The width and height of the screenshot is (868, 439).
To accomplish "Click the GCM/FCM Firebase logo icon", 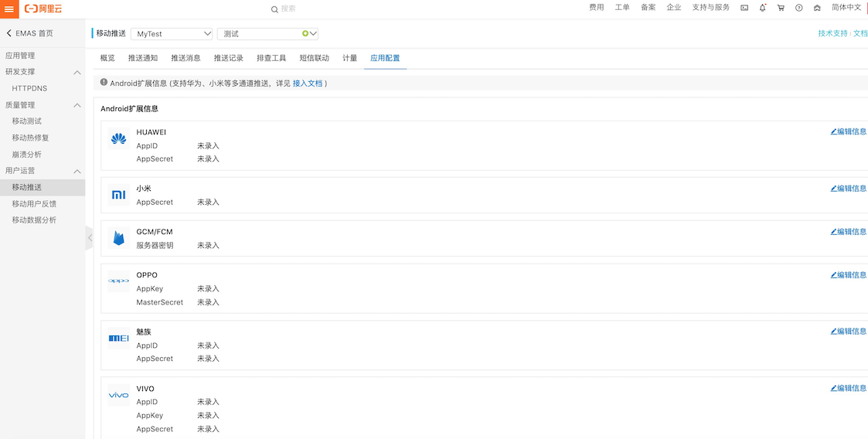I will [118, 238].
